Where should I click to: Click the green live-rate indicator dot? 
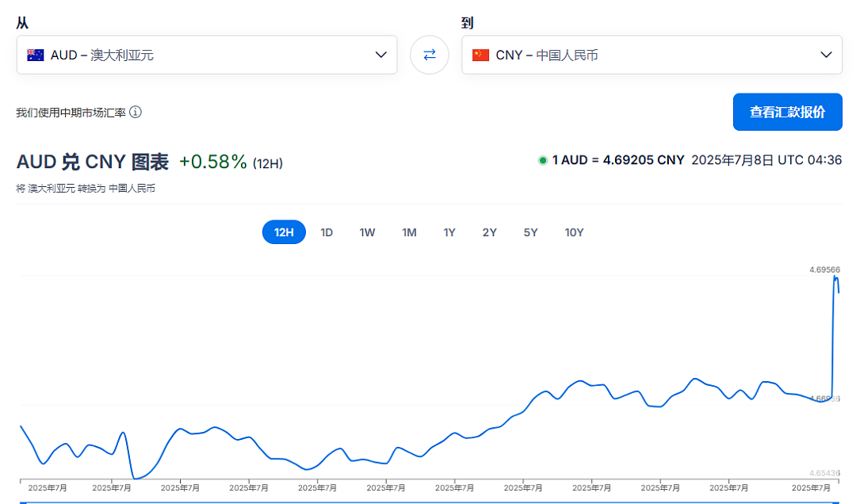click(x=543, y=160)
